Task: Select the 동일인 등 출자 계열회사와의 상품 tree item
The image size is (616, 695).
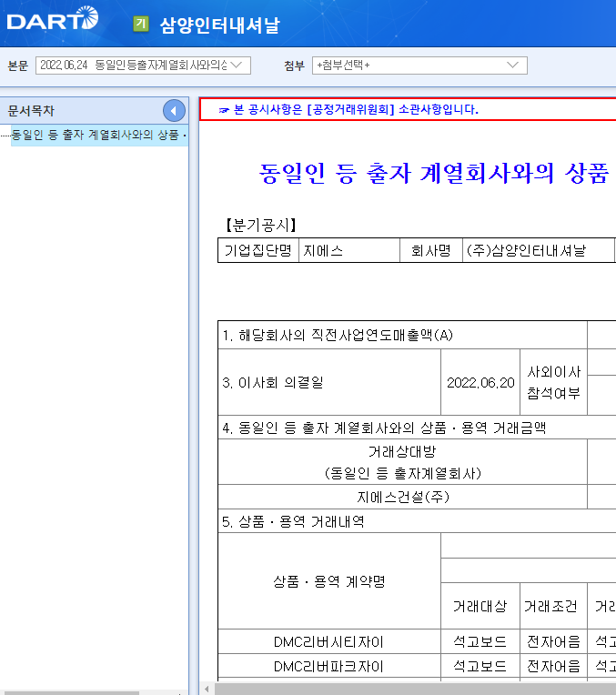Action: pyautogui.click(x=99, y=136)
